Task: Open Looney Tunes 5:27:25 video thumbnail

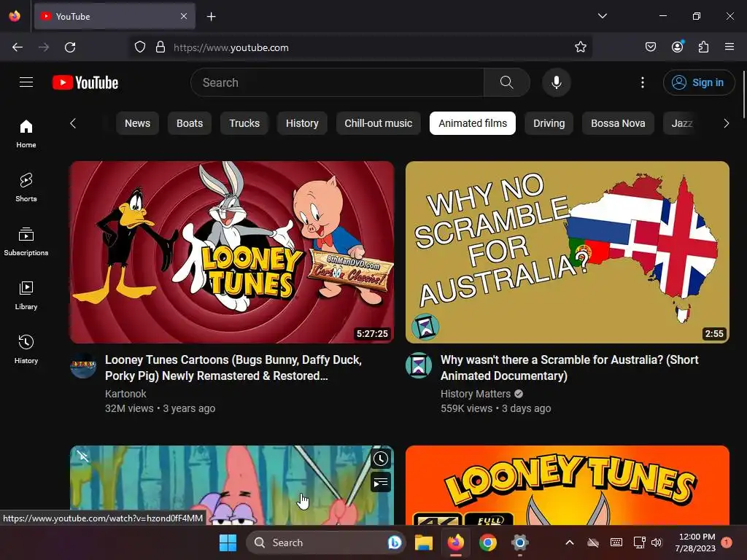Action: [x=232, y=252]
